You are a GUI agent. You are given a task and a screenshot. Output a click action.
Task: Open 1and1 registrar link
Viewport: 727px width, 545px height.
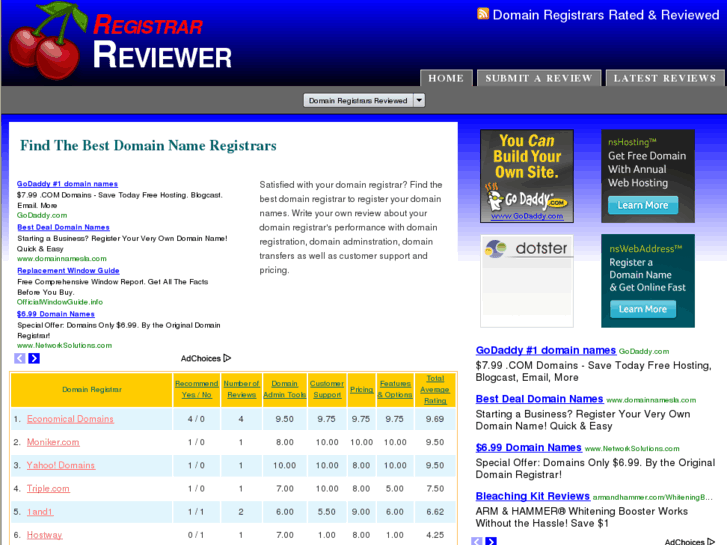[40, 512]
